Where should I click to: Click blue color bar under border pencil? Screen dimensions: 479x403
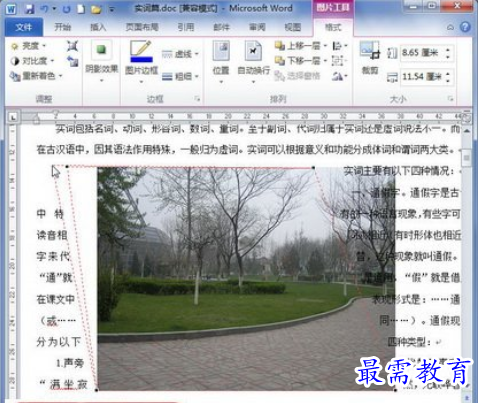141,60
